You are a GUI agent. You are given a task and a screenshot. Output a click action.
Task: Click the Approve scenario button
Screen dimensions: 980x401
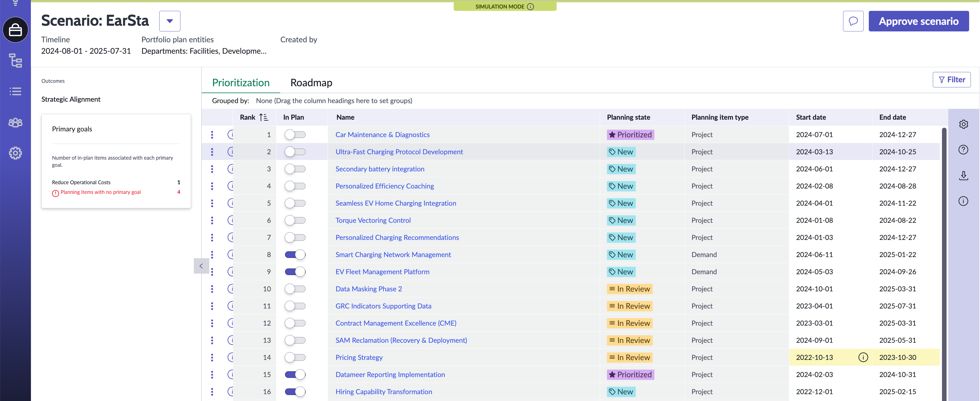coord(918,21)
